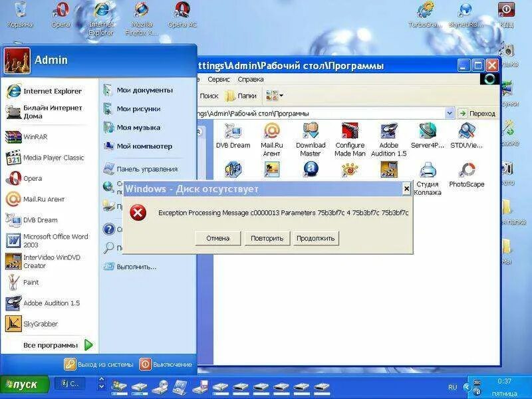Toggle Папки pane in Explorer toolbar
The height and width of the screenshot is (399, 532).
[241, 96]
